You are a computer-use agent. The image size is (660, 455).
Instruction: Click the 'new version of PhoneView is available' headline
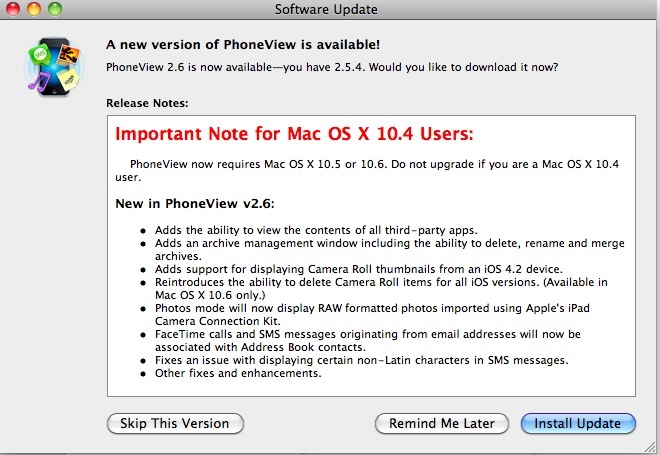(247, 45)
